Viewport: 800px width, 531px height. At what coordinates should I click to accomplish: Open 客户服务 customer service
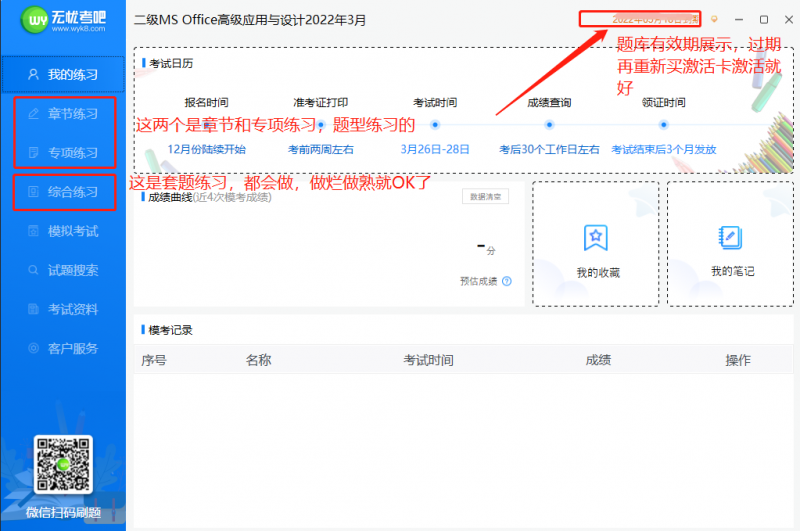point(63,348)
